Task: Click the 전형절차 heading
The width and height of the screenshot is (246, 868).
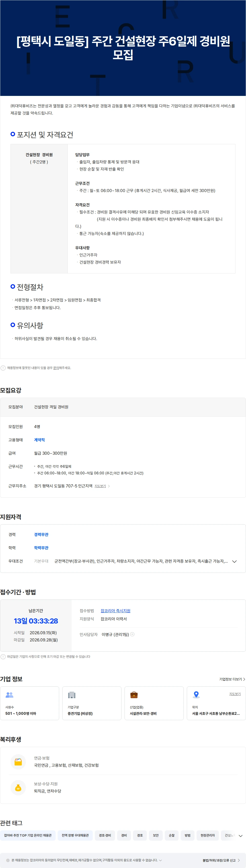Action: click(x=30, y=287)
